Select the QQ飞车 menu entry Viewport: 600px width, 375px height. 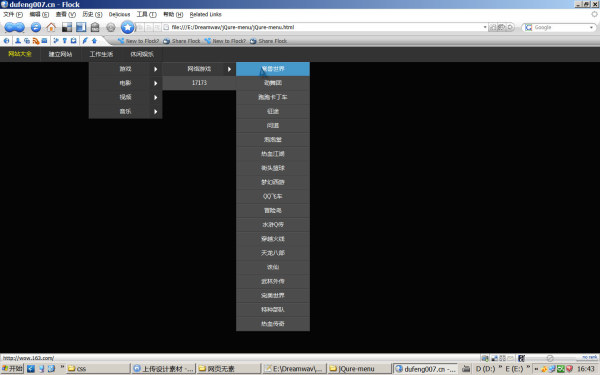tap(273, 196)
